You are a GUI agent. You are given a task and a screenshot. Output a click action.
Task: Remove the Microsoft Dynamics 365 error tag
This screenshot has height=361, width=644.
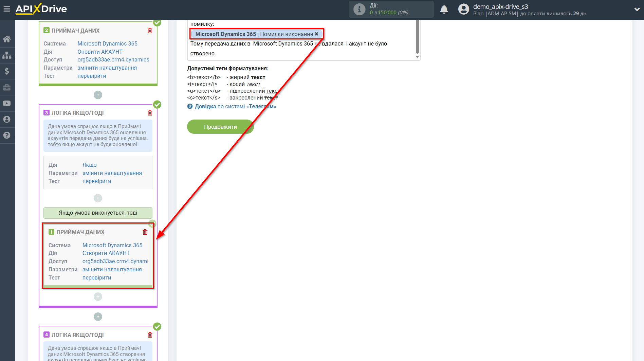click(x=316, y=34)
